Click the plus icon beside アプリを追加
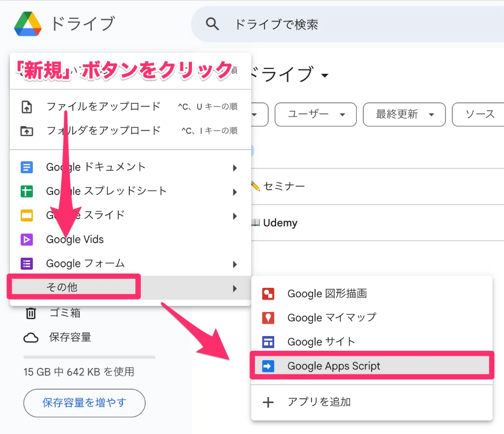Screen dimensions: 504x434 [x=268, y=402]
